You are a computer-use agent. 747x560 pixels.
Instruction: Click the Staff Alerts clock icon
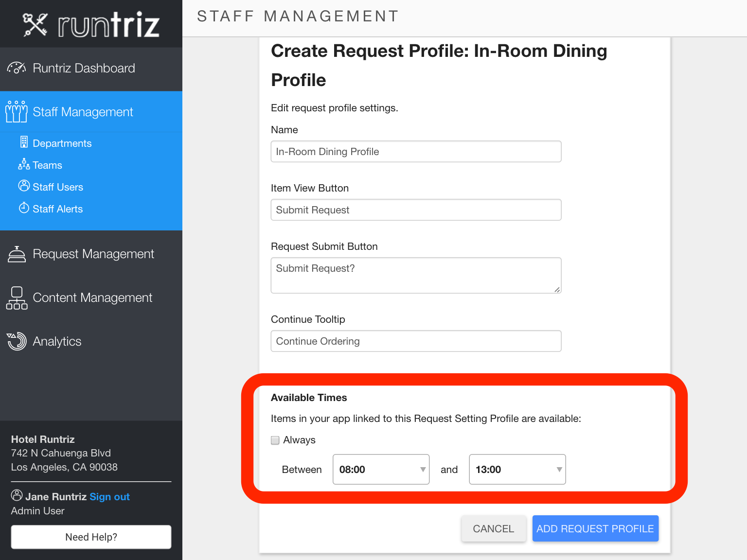pos(24,208)
